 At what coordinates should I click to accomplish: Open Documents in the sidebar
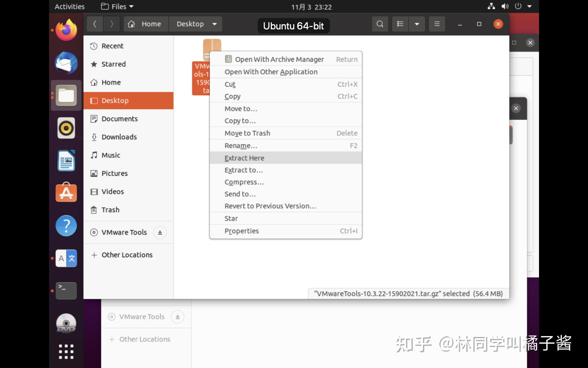tap(128, 119)
